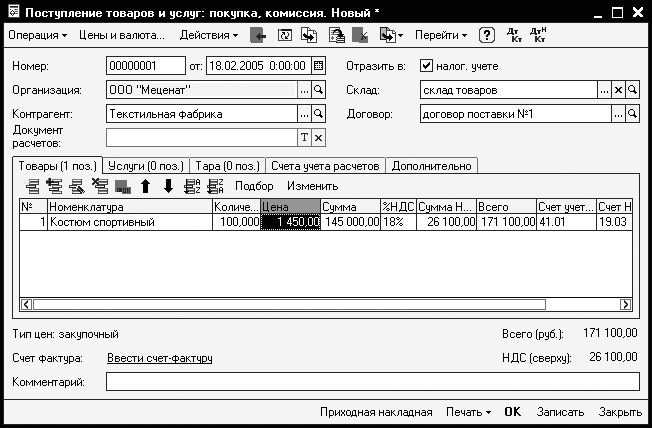Open the Перейти dropdown menu
Screen dimensions: 652x428
pos(441,35)
